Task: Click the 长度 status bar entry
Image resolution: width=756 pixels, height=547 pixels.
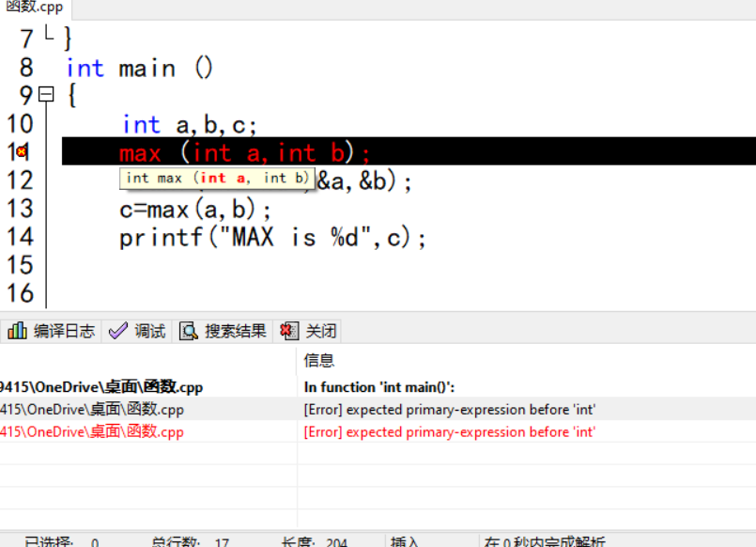Action: coord(315,541)
